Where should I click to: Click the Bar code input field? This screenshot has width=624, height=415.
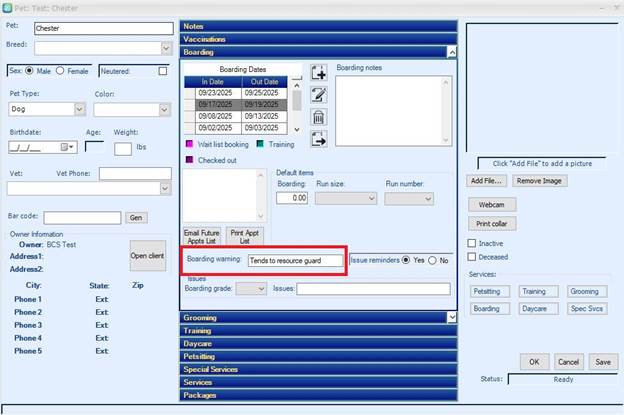(x=82, y=218)
